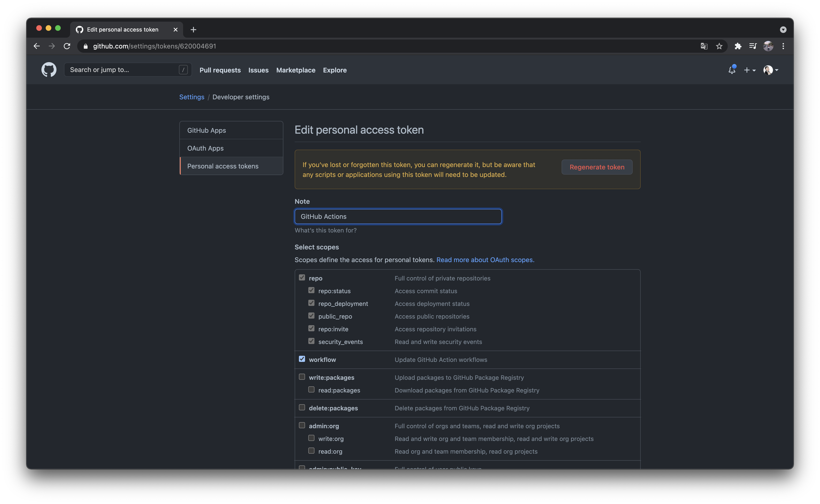Bookmark page with the star icon

(719, 46)
